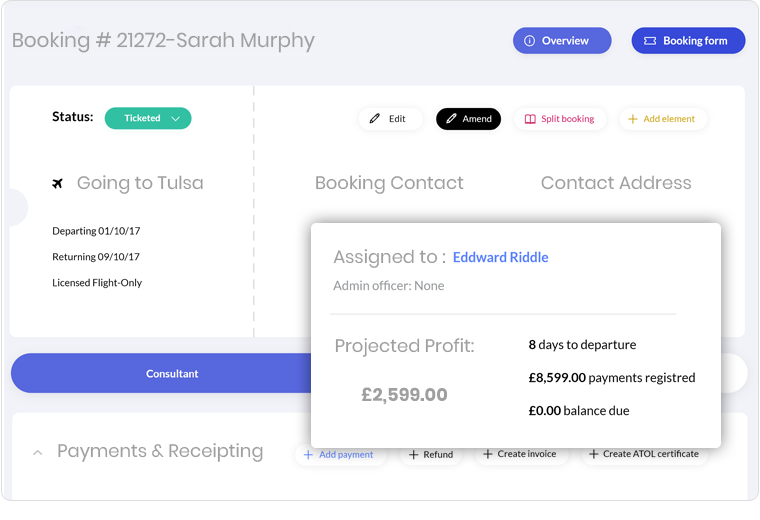The width and height of the screenshot is (760, 520).
Task: Click the pencil icon beside Edit
Action: point(375,119)
